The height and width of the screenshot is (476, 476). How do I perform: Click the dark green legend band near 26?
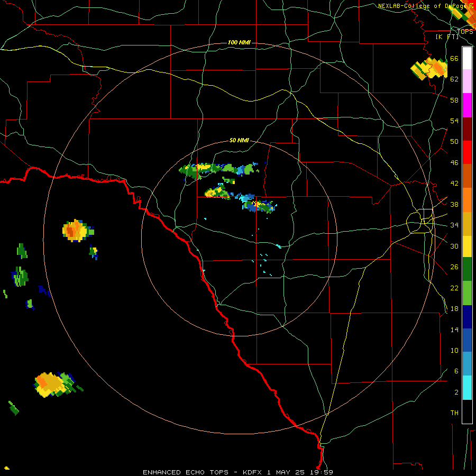click(467, 269)
